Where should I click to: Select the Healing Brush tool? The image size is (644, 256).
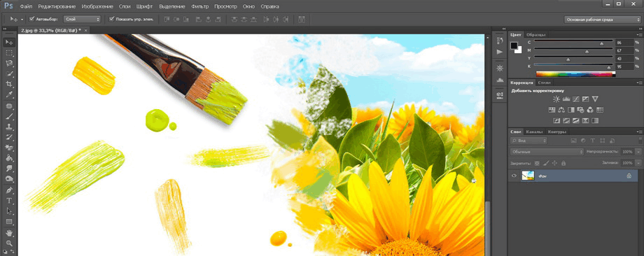point(9,106)
